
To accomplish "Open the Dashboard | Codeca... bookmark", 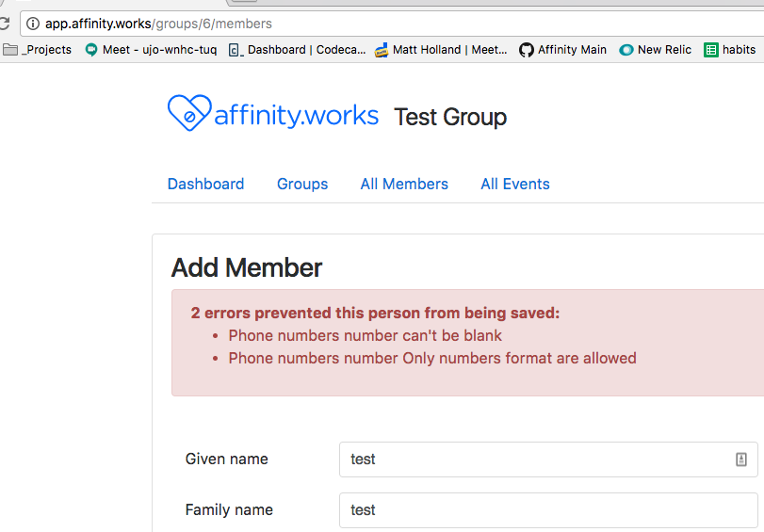I will [297, 50].
